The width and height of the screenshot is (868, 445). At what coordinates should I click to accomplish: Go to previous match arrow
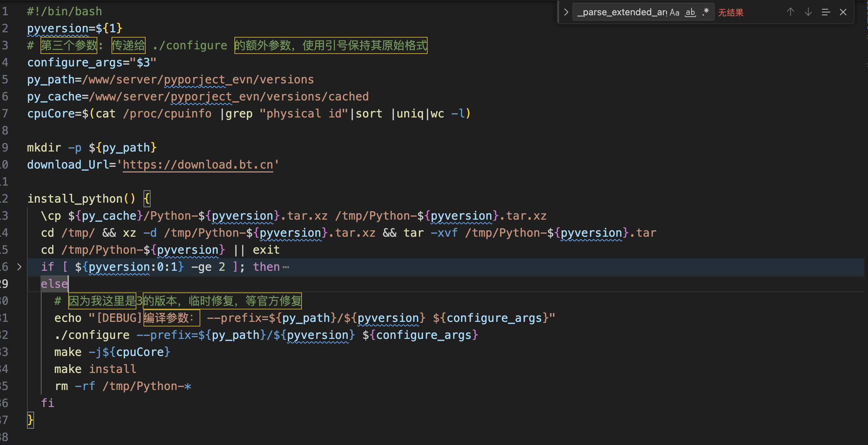click(790, 12)
